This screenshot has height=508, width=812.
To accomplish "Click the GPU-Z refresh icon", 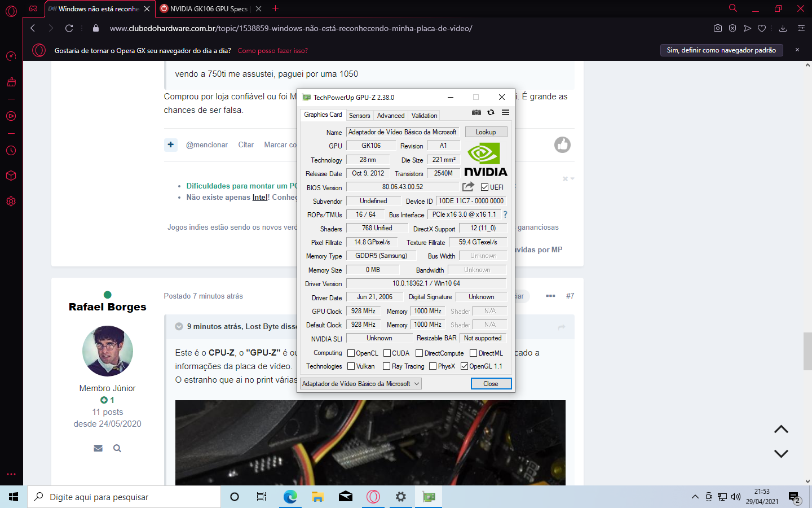I will tap(491, 112).
